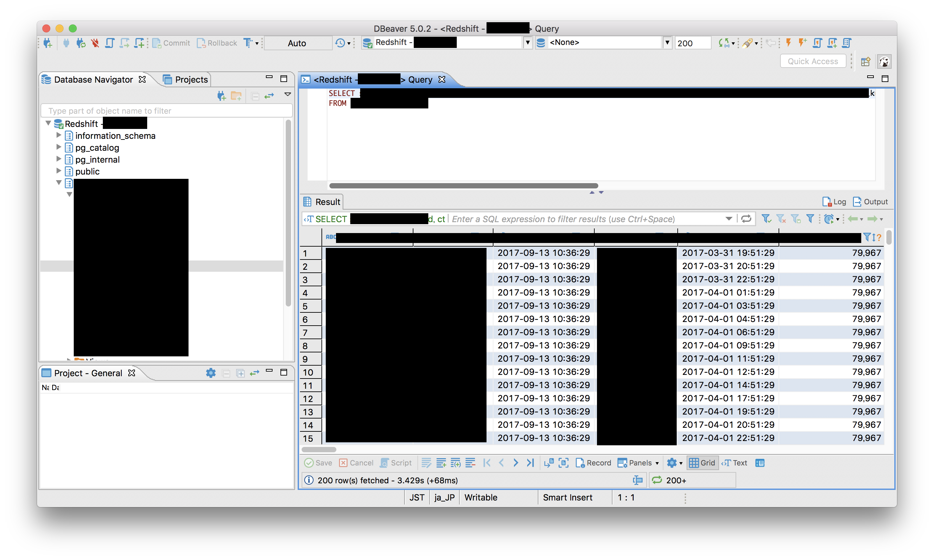Viewport: 934px width, 560px height.
Task: Click the Quick Access field
Action: tap(813, 61)
